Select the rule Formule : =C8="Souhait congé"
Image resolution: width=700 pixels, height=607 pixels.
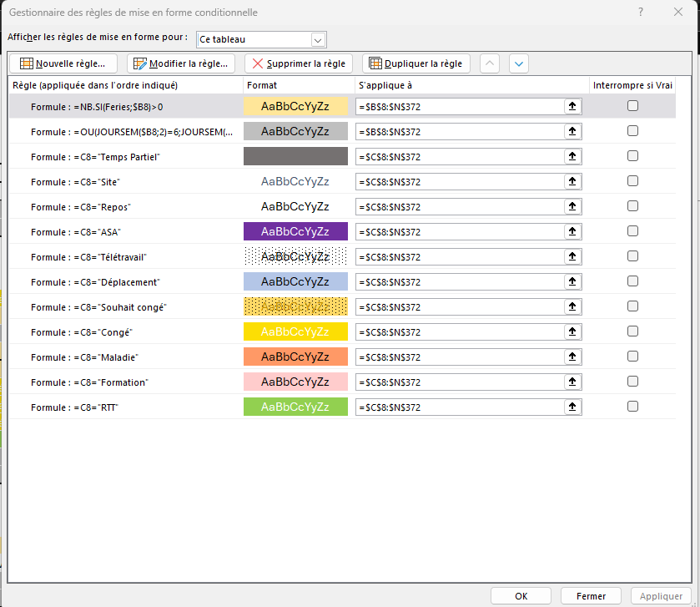coord(98,307)
